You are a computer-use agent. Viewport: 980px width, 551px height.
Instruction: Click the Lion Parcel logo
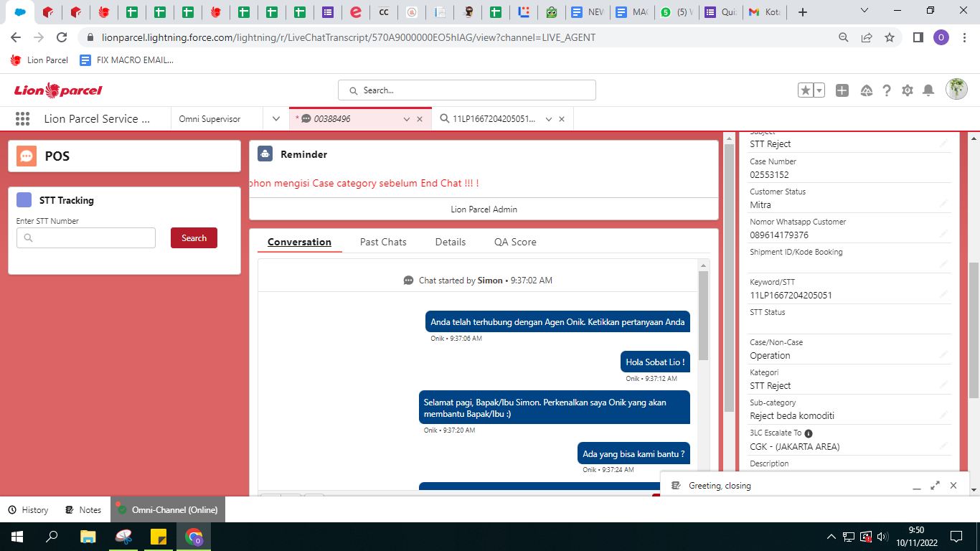click(58, 90)
